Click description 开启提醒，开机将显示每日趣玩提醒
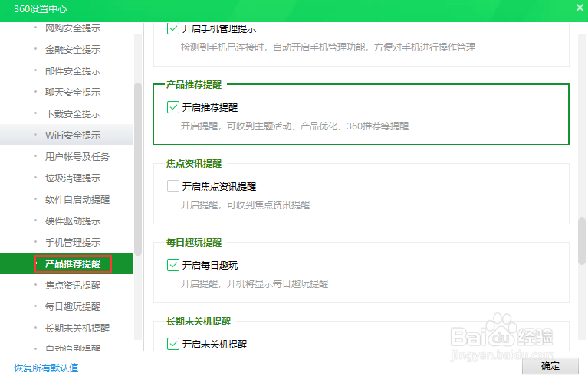 point(255,284)
